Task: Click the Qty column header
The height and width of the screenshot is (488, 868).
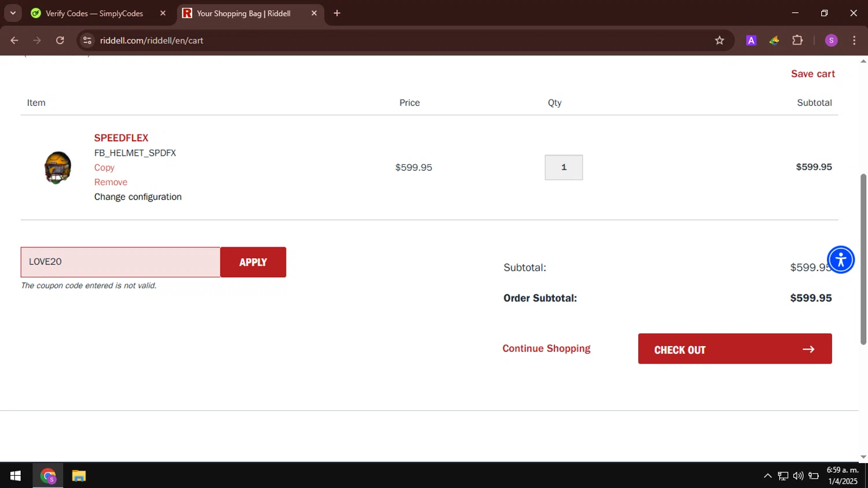Action: [x=554, y=102]
